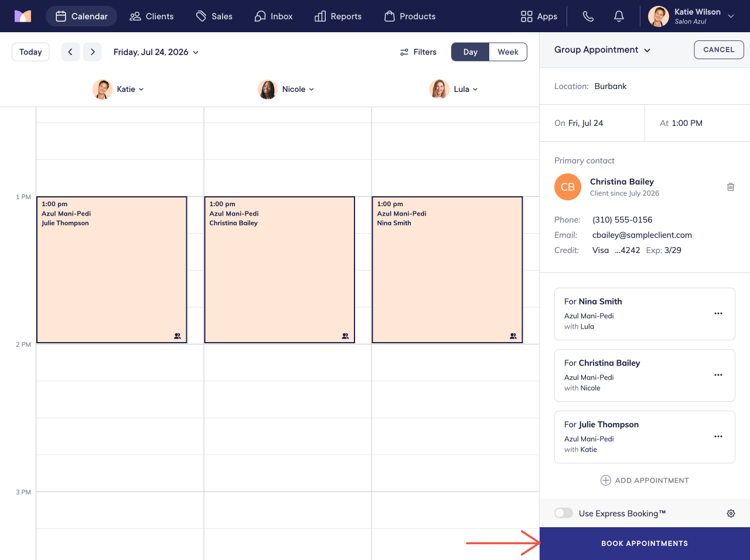Viewport: 750px width, 560px height.
Task: Open the Calendar tab
Action: point(81,16)
